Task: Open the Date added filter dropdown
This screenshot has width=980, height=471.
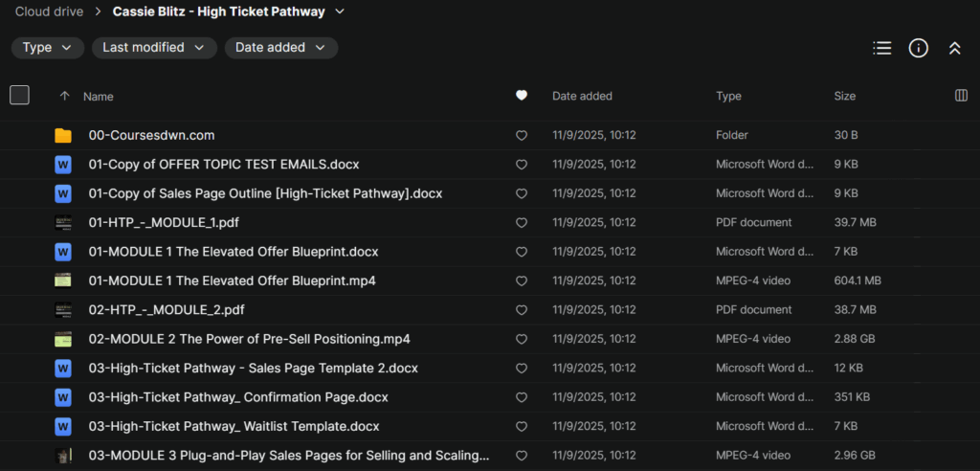Action: (x=280, y=48)
